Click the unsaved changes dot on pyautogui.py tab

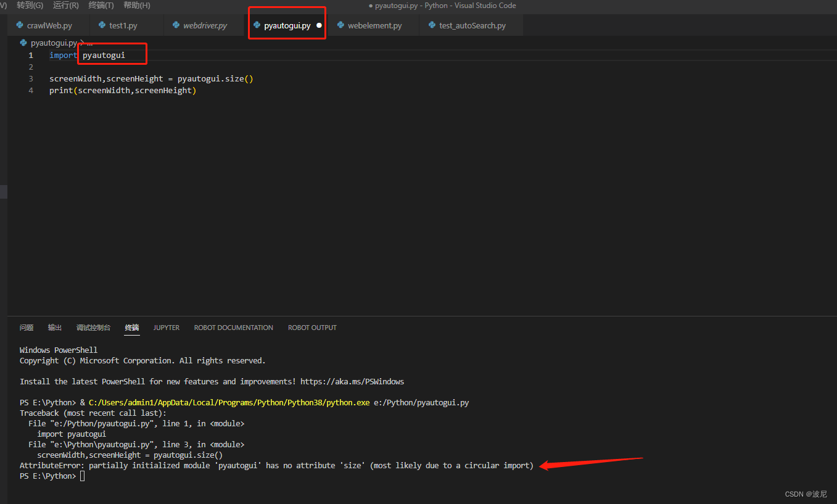point(320,25)
